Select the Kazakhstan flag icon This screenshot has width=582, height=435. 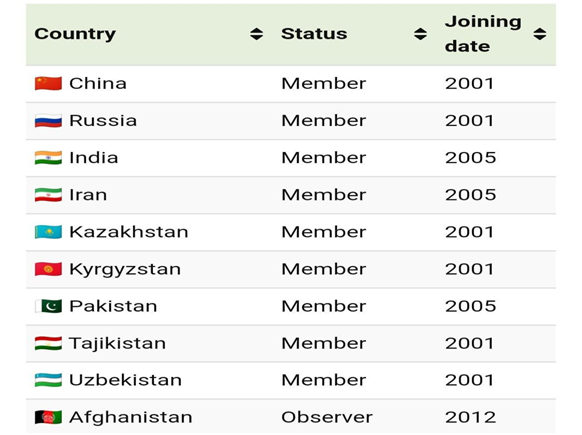pos(48,232)
